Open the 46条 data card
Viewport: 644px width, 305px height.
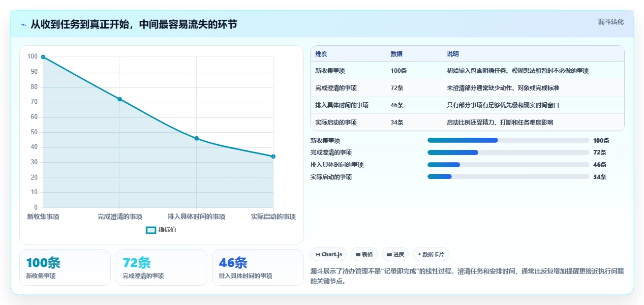coord(258,268)
